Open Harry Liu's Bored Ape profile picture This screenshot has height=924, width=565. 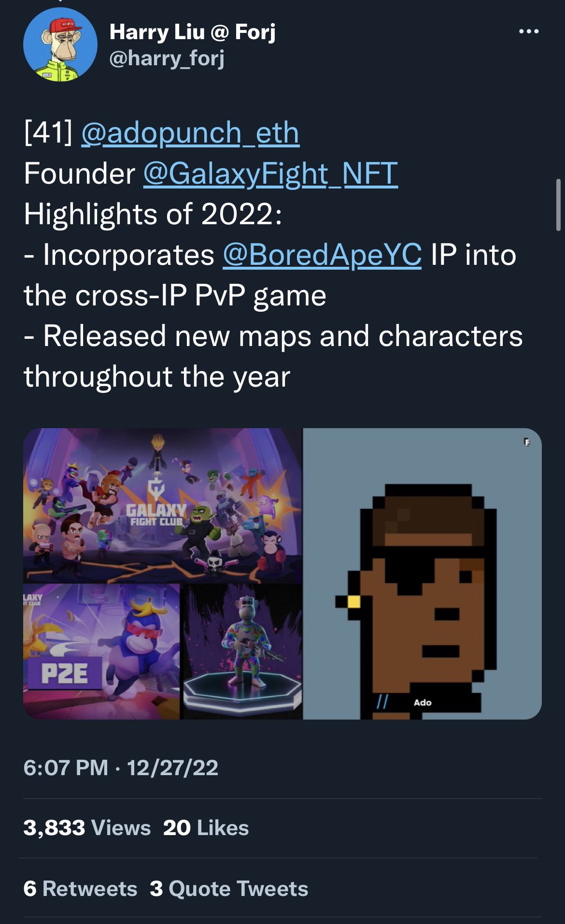point(60,44)
